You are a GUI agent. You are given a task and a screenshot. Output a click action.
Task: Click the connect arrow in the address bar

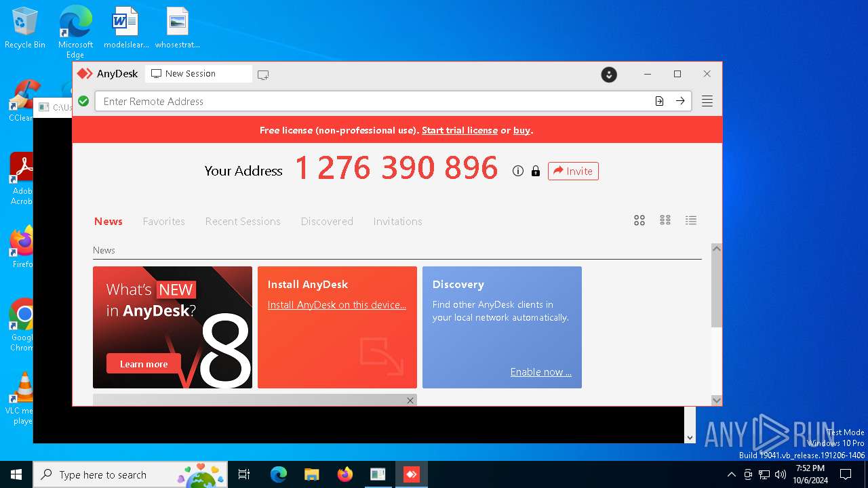point(680,101)
